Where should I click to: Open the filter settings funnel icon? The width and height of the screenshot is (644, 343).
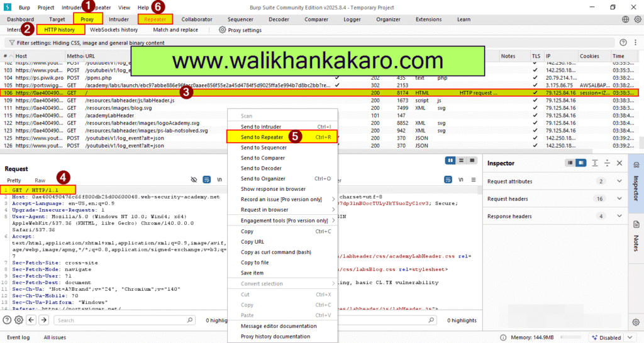coord(11,43)
